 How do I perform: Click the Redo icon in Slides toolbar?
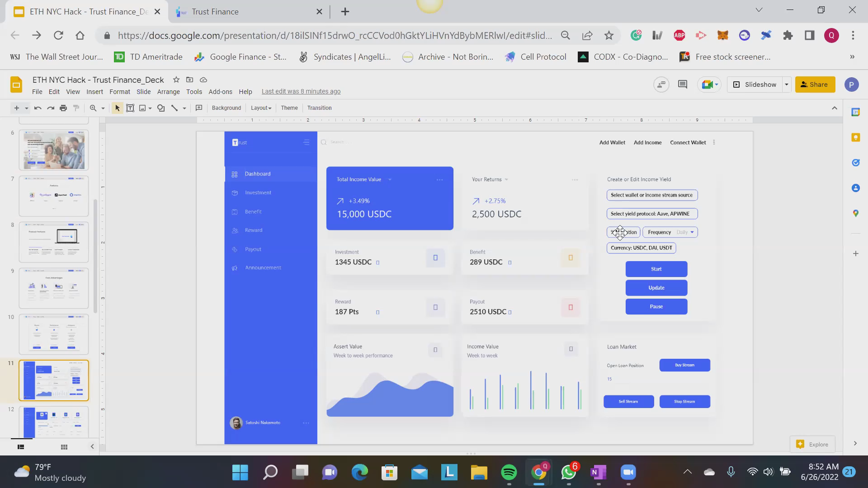(x=51, y=108)
